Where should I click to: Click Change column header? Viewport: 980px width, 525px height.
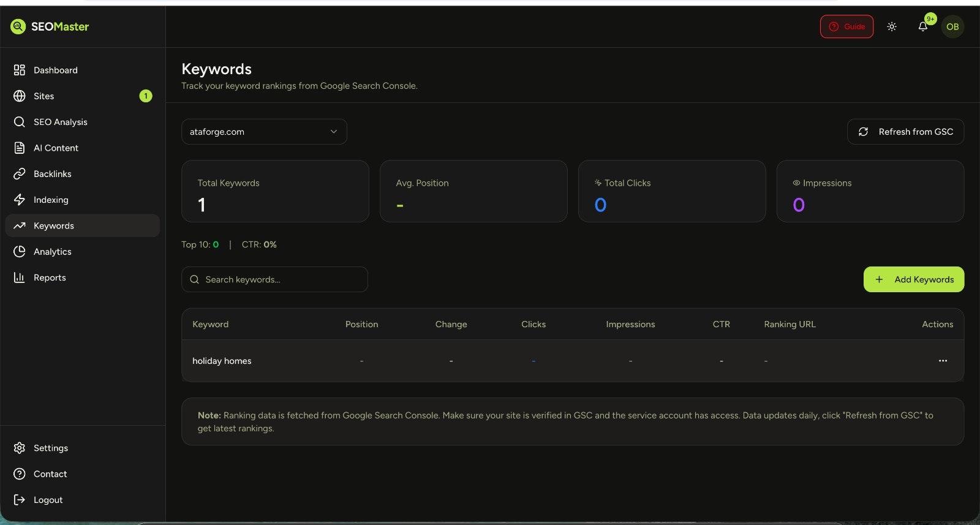(x=451, y=324)
